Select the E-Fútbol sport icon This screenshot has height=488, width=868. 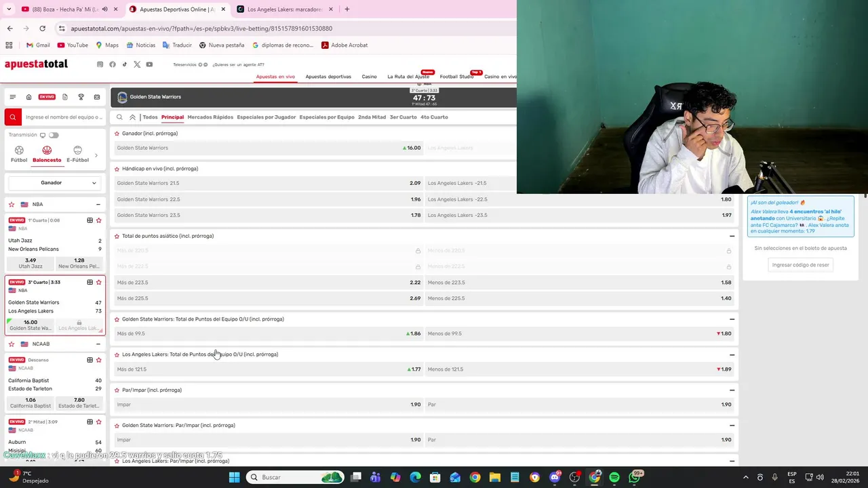(x=77, y=155)
